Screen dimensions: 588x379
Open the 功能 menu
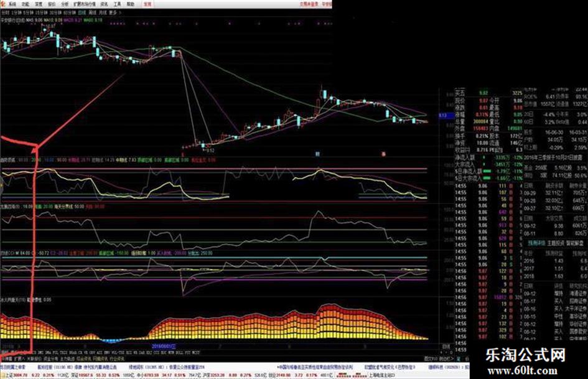26,4
